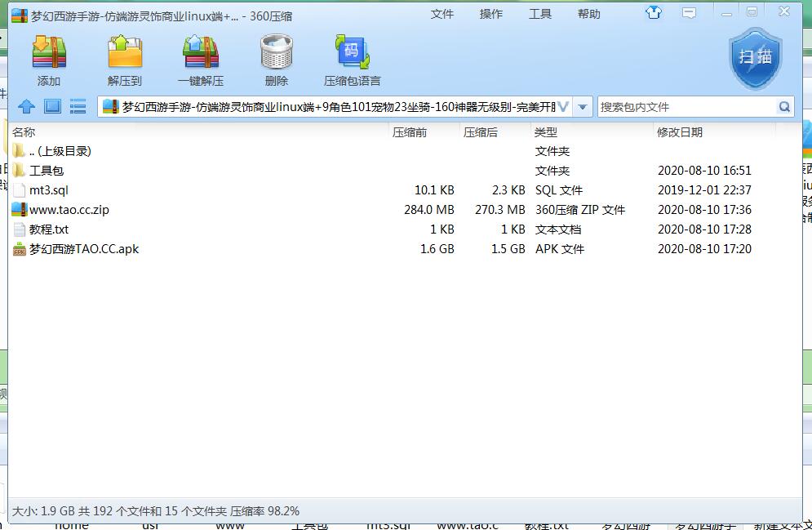Click the 删除 trash can icon

pos(277,59)
